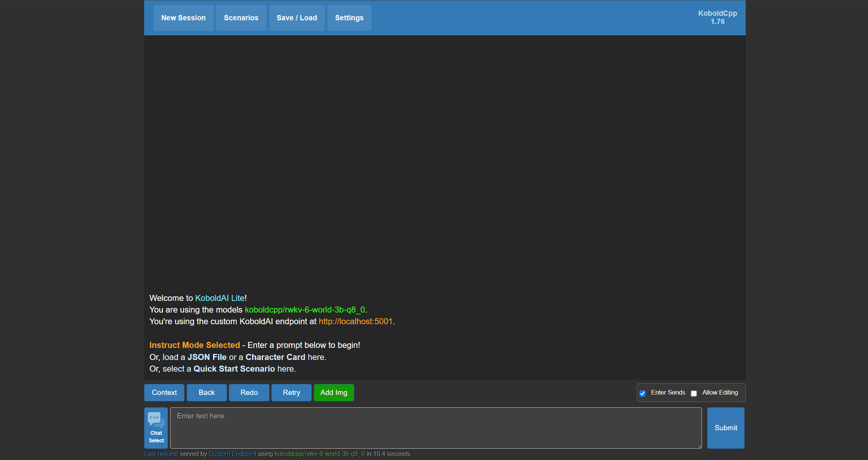This screenshot has width=868, height=460.
Task: Click the Save / Load button
Action: click(296, 17)
